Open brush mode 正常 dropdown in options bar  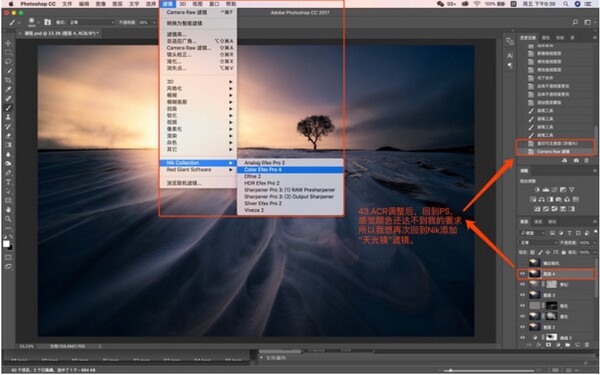click(91, 23)
